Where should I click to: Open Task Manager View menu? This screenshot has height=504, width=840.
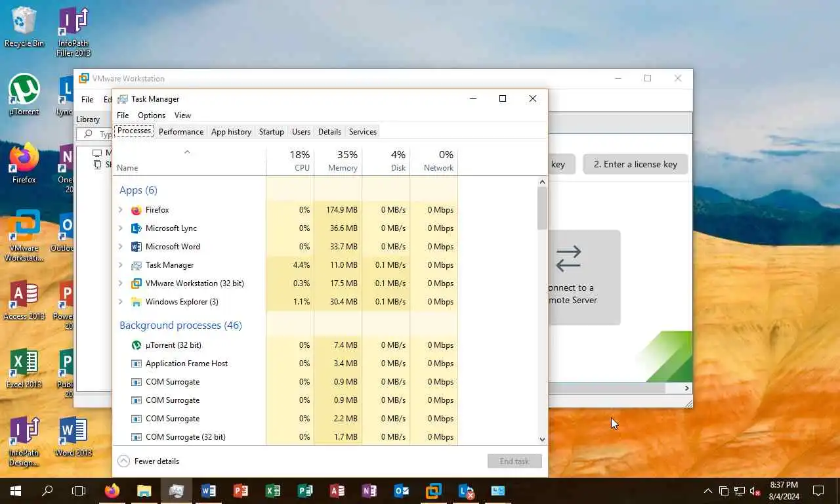(182, 115)
